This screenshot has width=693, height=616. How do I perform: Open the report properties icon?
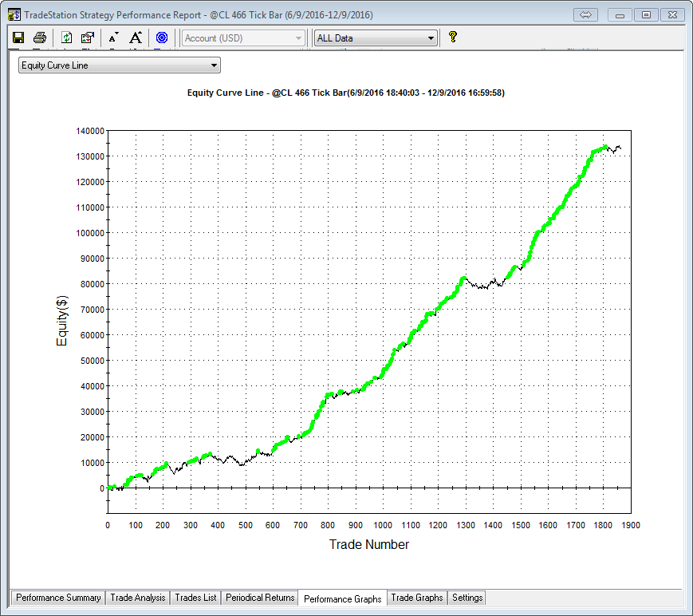click(x=88, y=38)
